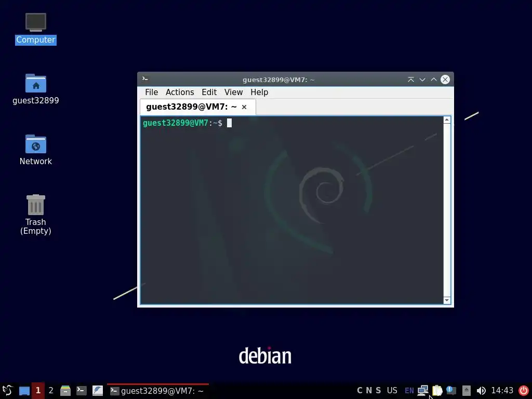Keep terminal window above using title bar button
Image resolution: width=532 pixels, height=399 pixels.
tap(411, 79)
